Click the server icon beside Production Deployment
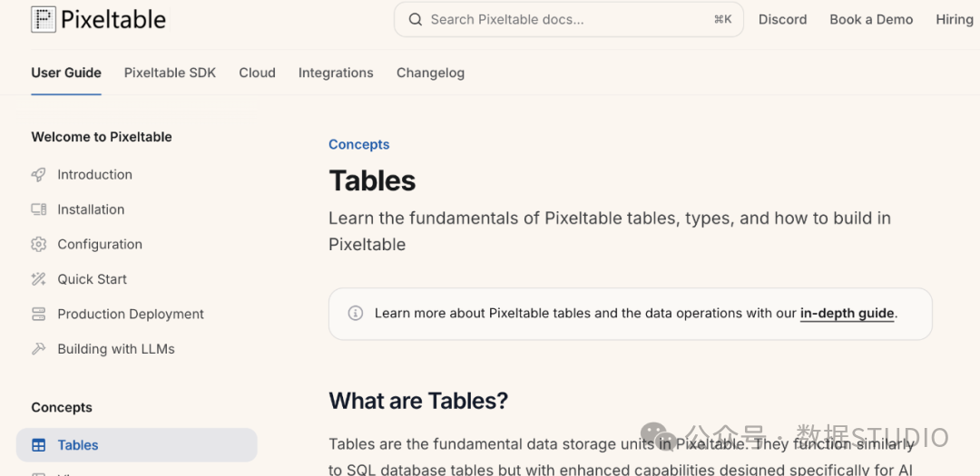980x476 pixels. [39, 315]
